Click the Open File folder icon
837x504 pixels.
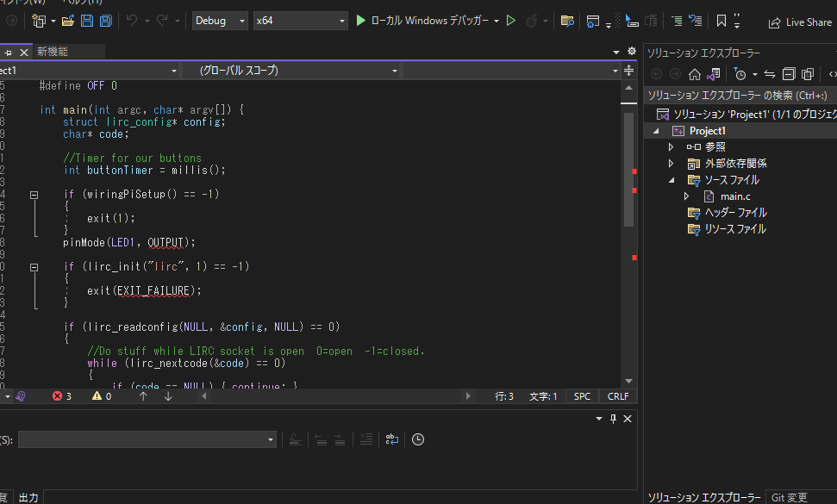coord(69,21)
